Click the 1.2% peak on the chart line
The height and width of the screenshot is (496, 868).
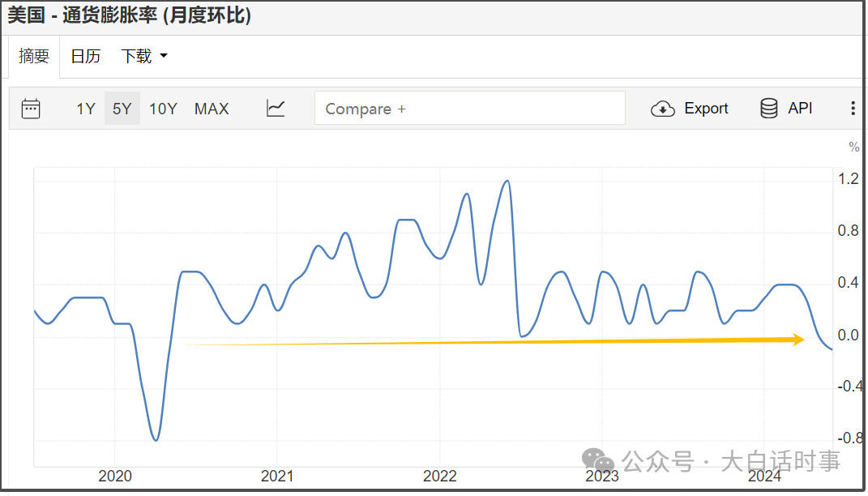tap(507, 181)
